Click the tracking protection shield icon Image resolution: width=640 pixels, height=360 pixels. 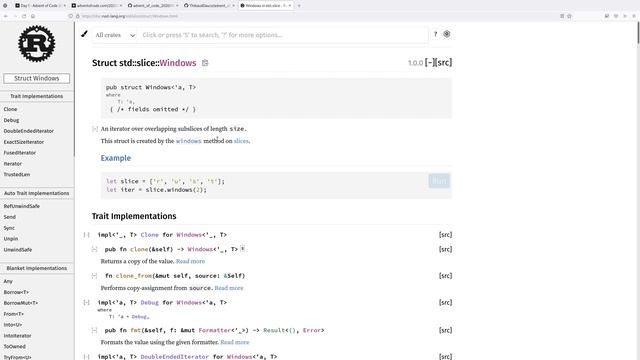tap(71, 16)
